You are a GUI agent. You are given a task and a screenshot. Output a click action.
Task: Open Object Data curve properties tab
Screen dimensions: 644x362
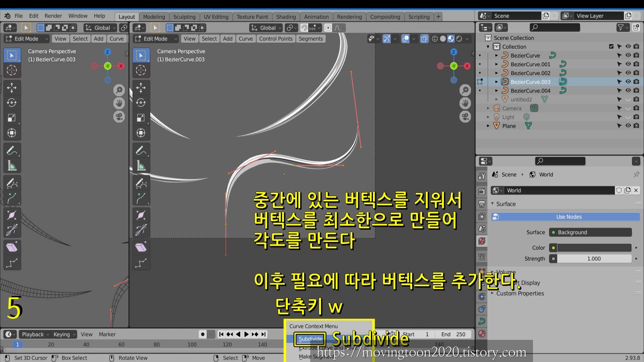coord(482,321)
